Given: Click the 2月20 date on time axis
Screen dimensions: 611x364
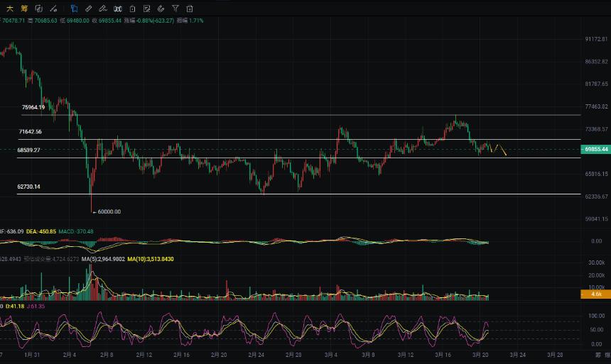Looking at the screenshot, I should click(219, 355).
